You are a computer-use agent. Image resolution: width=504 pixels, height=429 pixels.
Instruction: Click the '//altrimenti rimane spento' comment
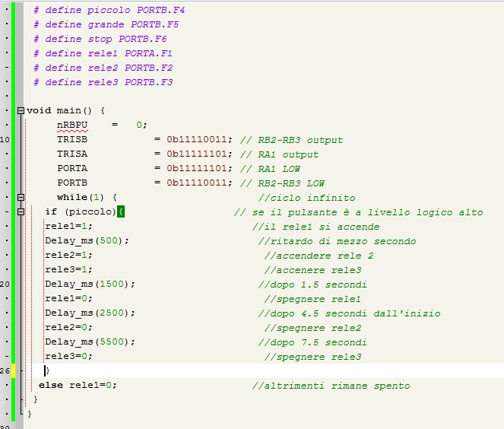(331, 386)
